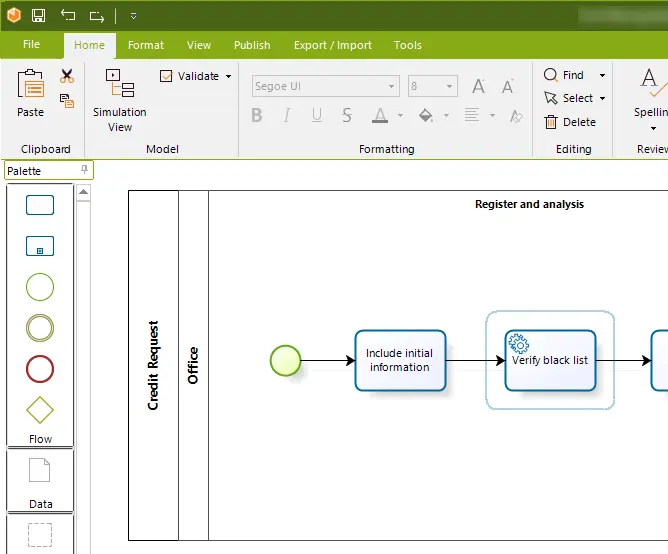Select the Task shape in the palette
668x554 pixels.
(x=40, y=205)
